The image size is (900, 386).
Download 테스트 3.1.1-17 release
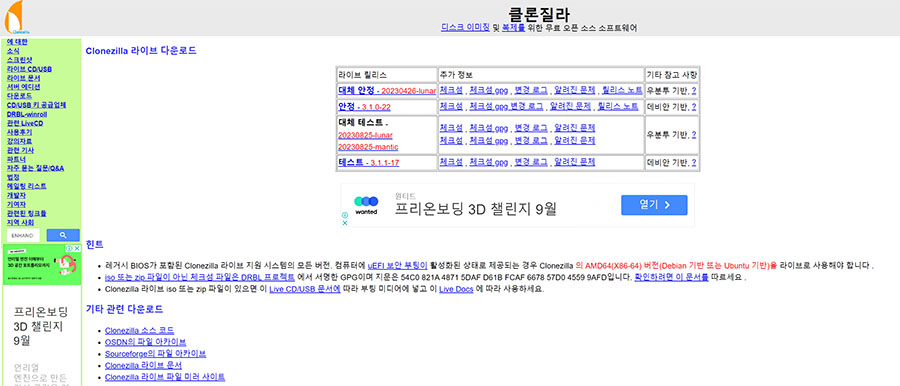(368, 163)
